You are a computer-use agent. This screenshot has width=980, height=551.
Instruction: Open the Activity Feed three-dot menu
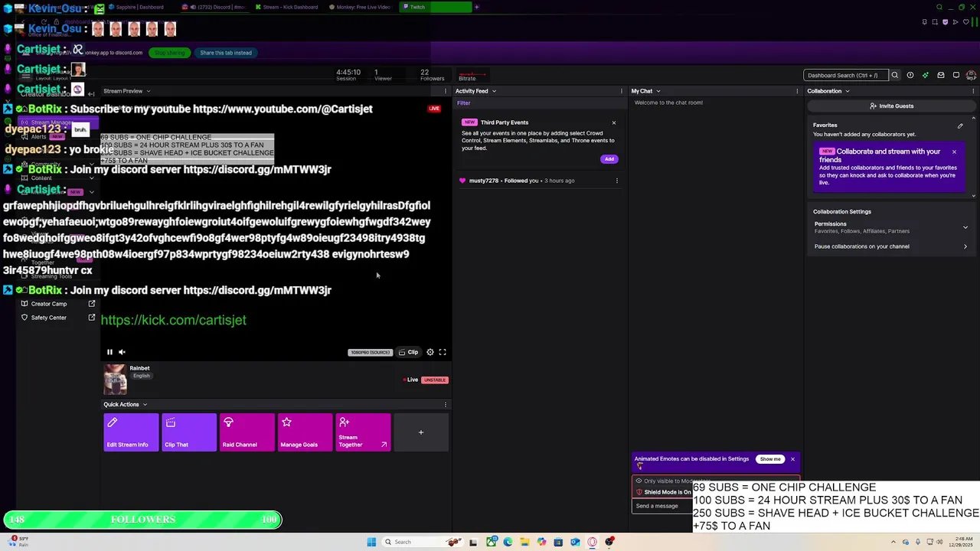click(621, 91)
